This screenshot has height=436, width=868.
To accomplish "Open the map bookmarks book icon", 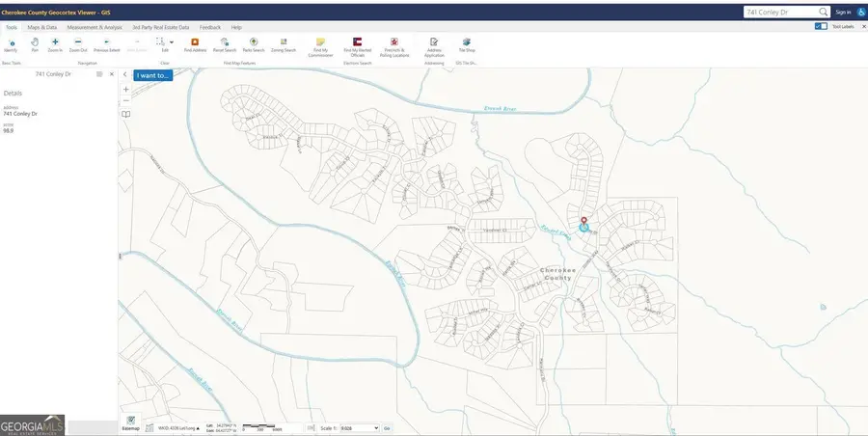I will point(126,114).
